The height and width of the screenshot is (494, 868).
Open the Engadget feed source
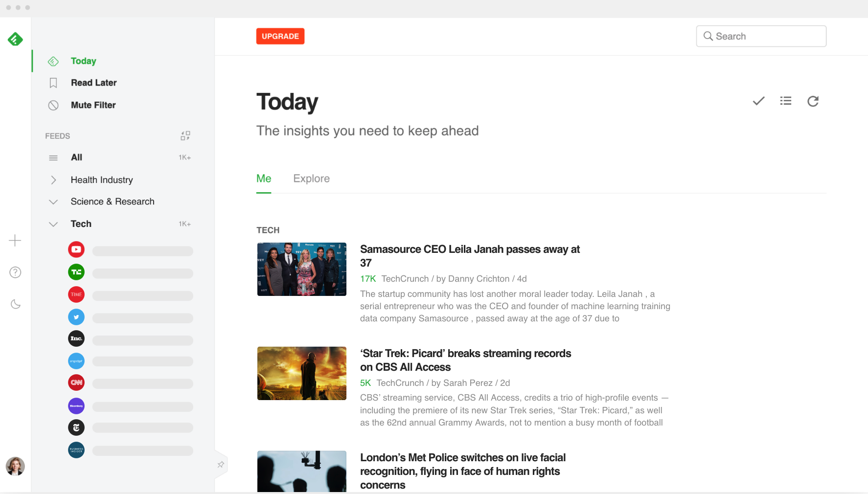pos(76,361)
